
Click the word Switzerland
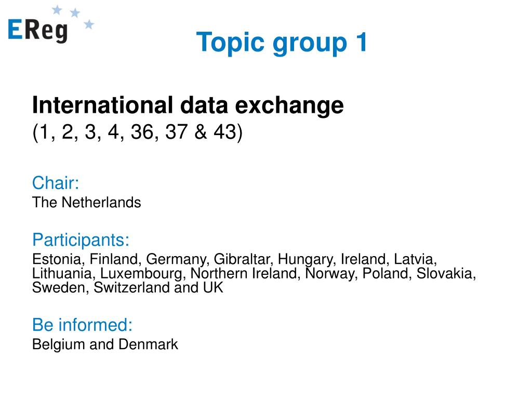tap(131, 288)
